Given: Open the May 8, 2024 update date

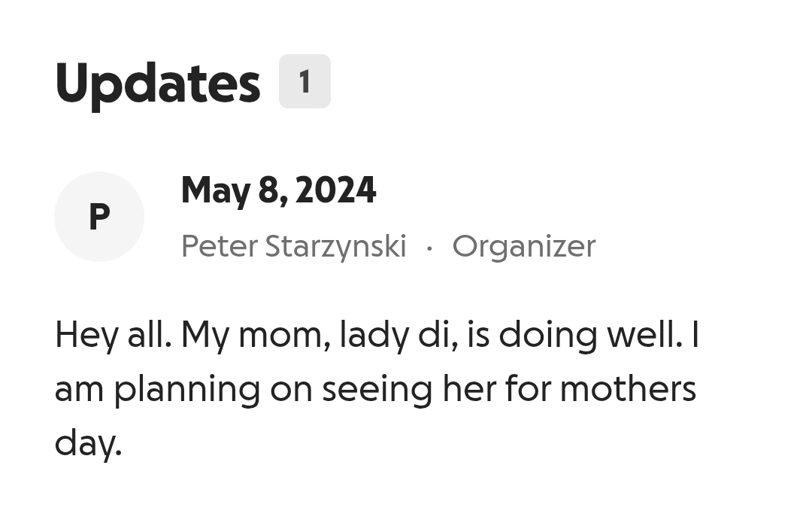Looking at the screenshot, I should click(278, 190).
